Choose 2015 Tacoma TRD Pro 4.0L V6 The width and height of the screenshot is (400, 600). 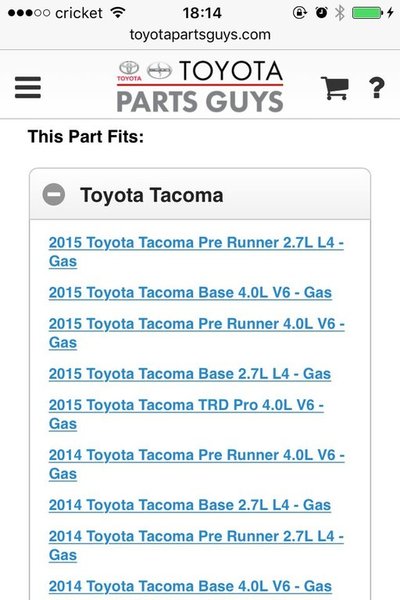click(186, 414)
